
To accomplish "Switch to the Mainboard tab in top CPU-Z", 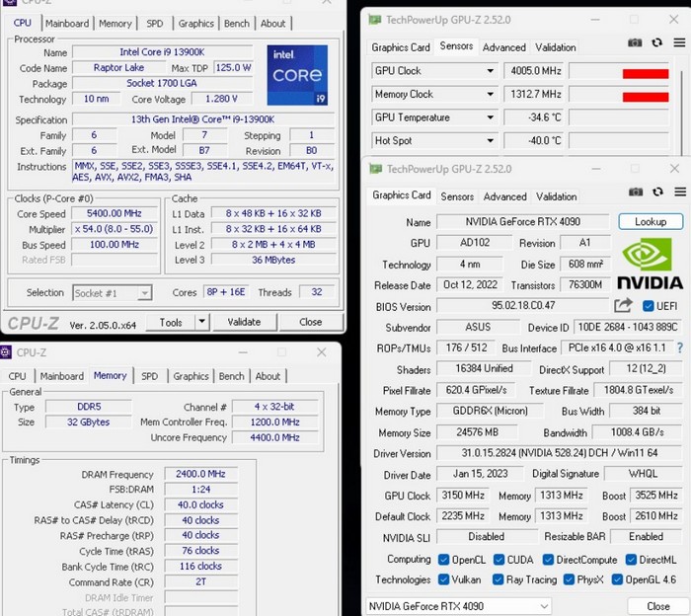I will [67, 24].
